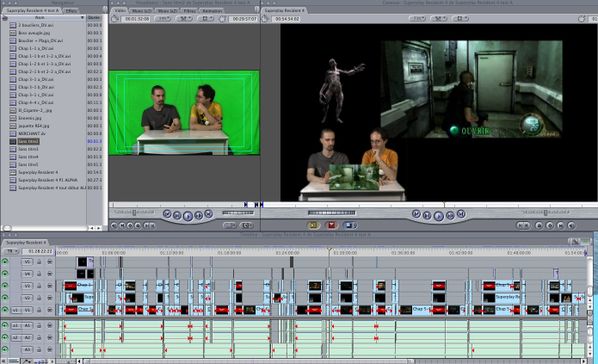Go to next edit in Canvas transport
The image size is (598, 364).
point(461,214)
